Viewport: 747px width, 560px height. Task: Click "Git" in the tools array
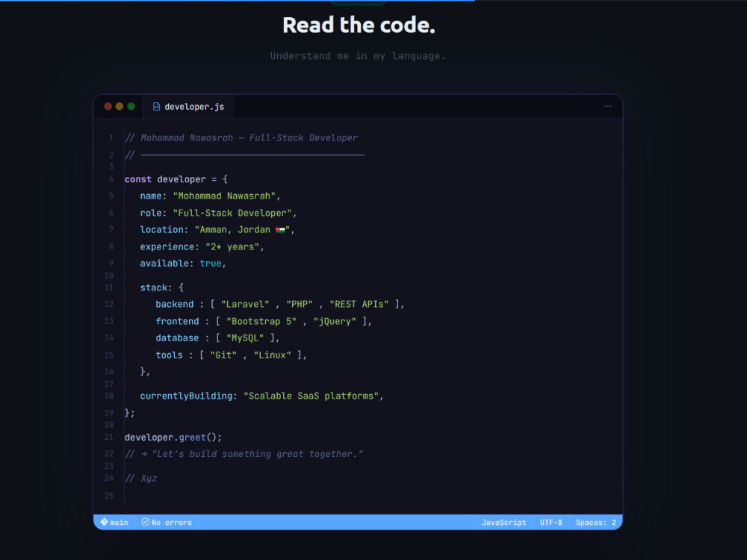[223, 355]
